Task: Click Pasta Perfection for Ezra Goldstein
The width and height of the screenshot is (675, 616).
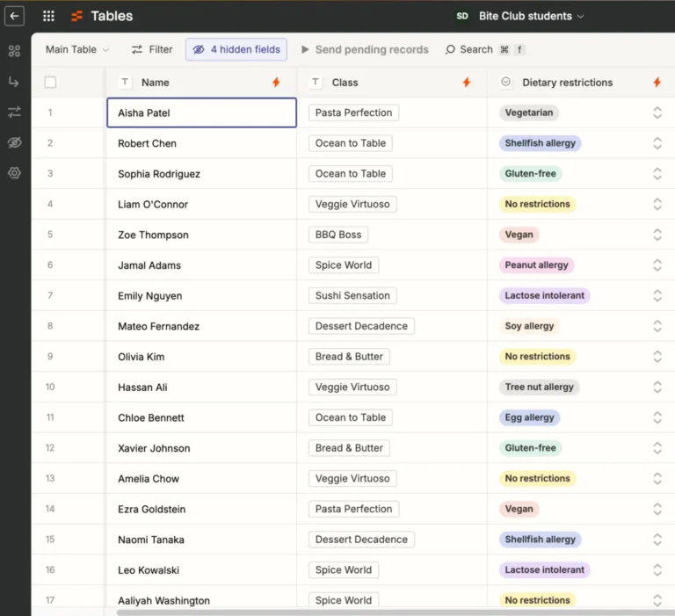Action: pos(353,509)
